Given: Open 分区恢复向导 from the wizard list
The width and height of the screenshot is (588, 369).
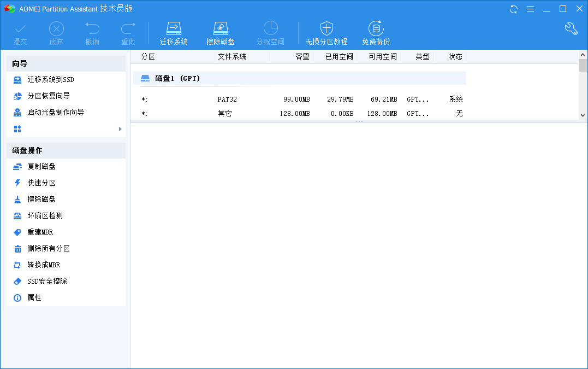Looking at the screenshot, I should (48, 96).
